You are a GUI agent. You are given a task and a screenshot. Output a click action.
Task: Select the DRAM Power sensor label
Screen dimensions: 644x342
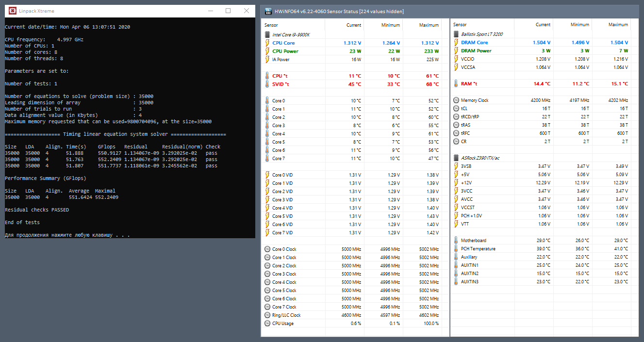tap(476, 50)
